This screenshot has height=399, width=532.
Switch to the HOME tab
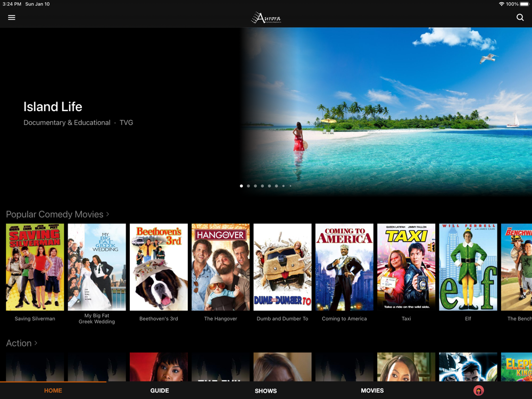coord(53,390)
